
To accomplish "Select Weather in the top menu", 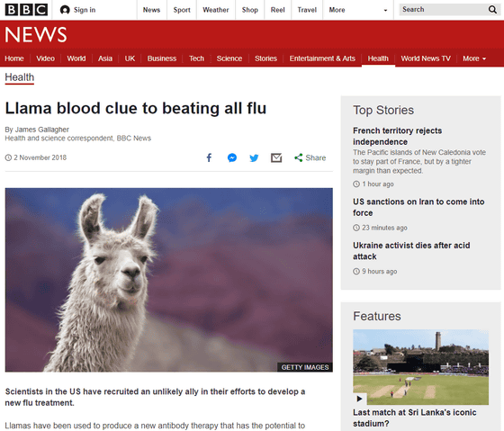I will coord(216,10).
